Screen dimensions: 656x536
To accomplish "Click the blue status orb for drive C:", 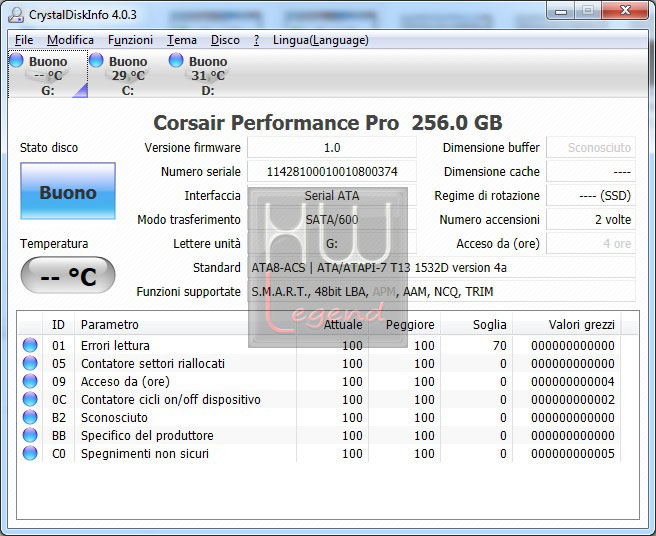I will pos(96,60).
